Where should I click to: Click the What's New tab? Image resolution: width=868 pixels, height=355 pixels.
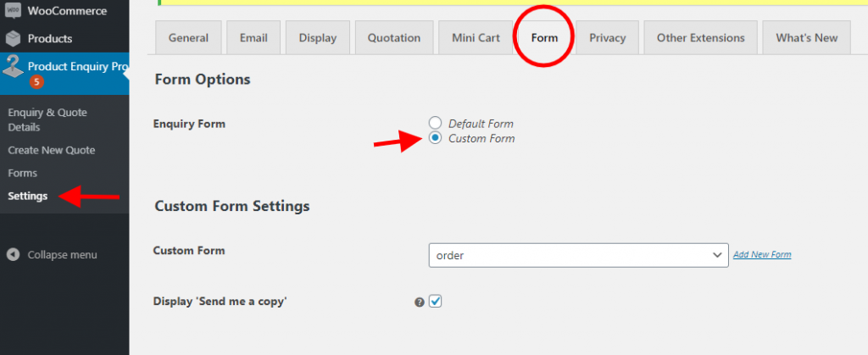(x=807, y=37)
